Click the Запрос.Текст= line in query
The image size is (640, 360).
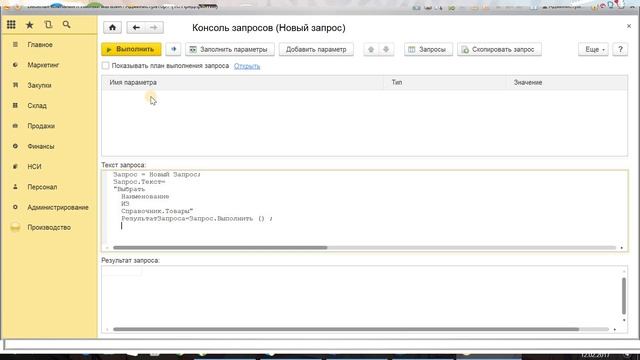pos(139,182)
